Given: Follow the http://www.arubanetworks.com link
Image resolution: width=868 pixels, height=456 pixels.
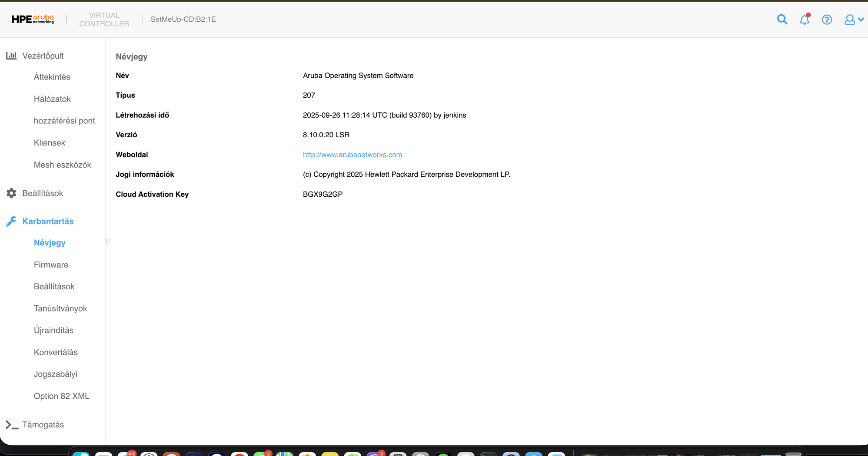Looking at the screenshot, I should tap(353, 155).
